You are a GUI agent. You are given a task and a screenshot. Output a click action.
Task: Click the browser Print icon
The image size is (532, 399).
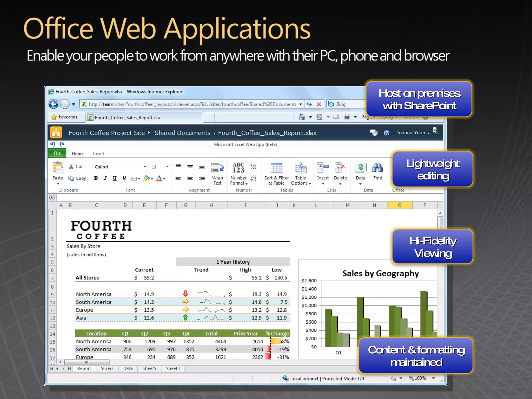pos(347,117)
